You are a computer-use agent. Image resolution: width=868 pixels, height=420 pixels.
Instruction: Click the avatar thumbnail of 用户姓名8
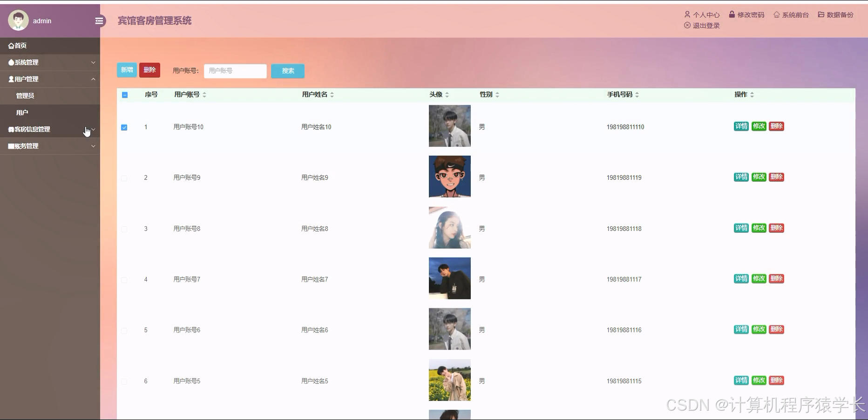click(x=449, y=228)
